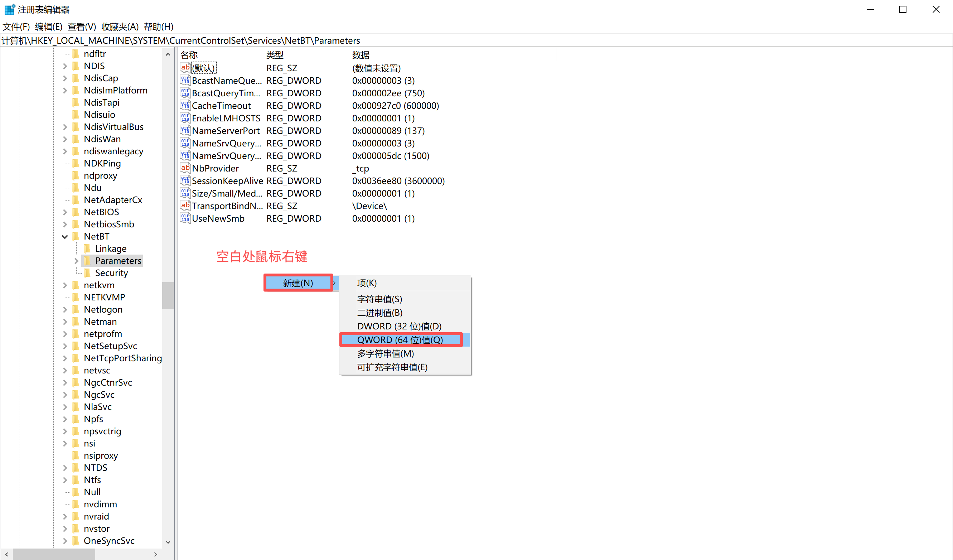Expand the Parameters subkey chevron
This screenshot has width=953, height=560.
click(x=76, y=261)
